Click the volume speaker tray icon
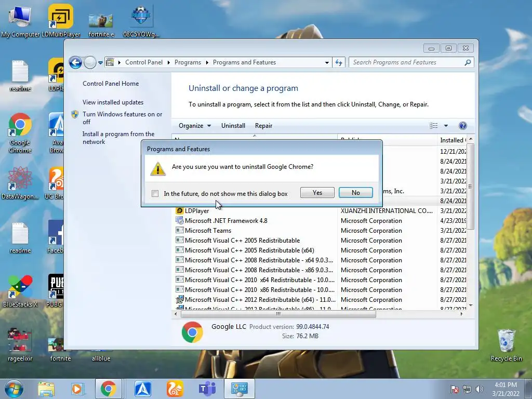 point(480,389)
